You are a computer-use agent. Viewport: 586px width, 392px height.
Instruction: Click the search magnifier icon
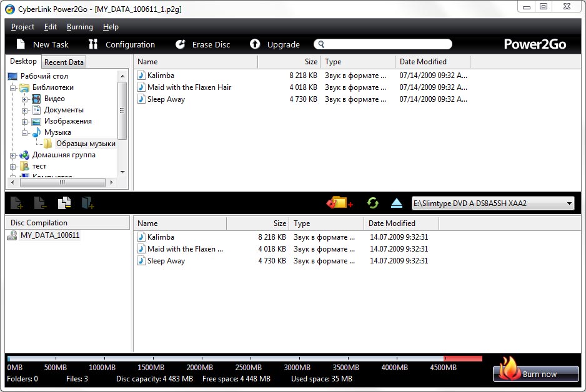[321, 44]
